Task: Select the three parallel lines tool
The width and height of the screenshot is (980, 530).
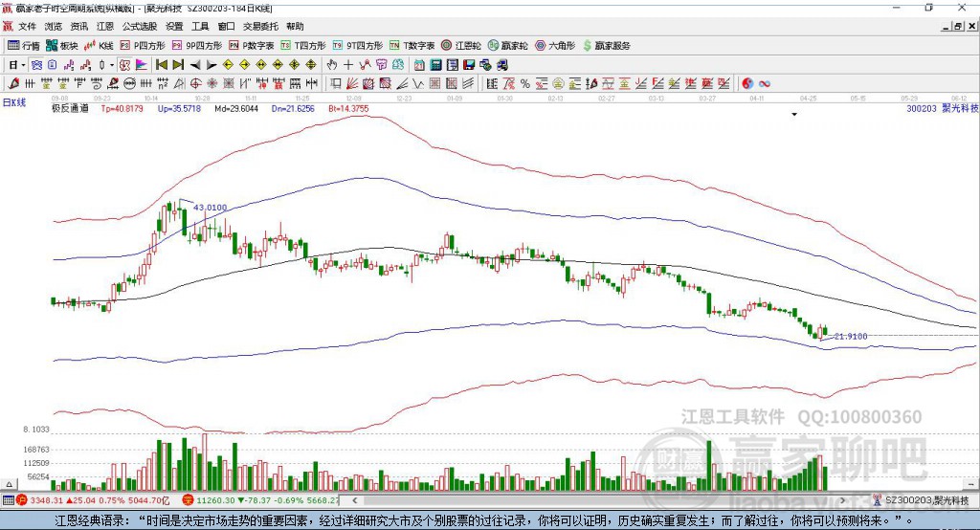Action: click(468, 84)
